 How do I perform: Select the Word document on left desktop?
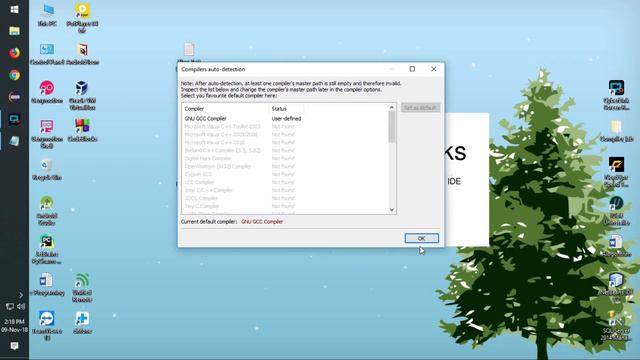[x=47, y=284]
